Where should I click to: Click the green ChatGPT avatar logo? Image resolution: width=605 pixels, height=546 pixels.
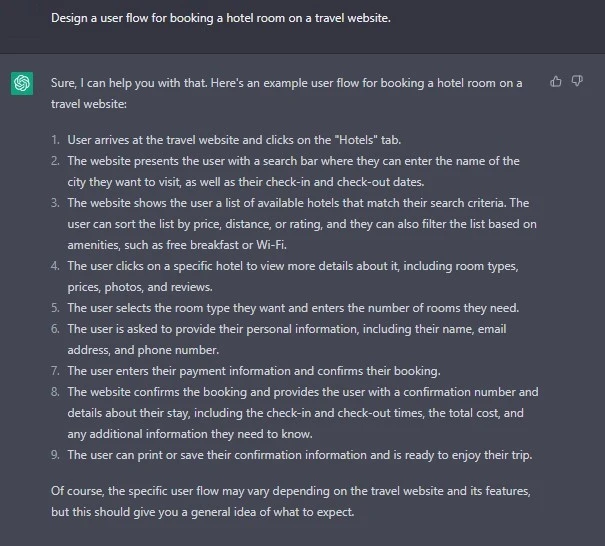pyautogui.click(x=22, y=83)
